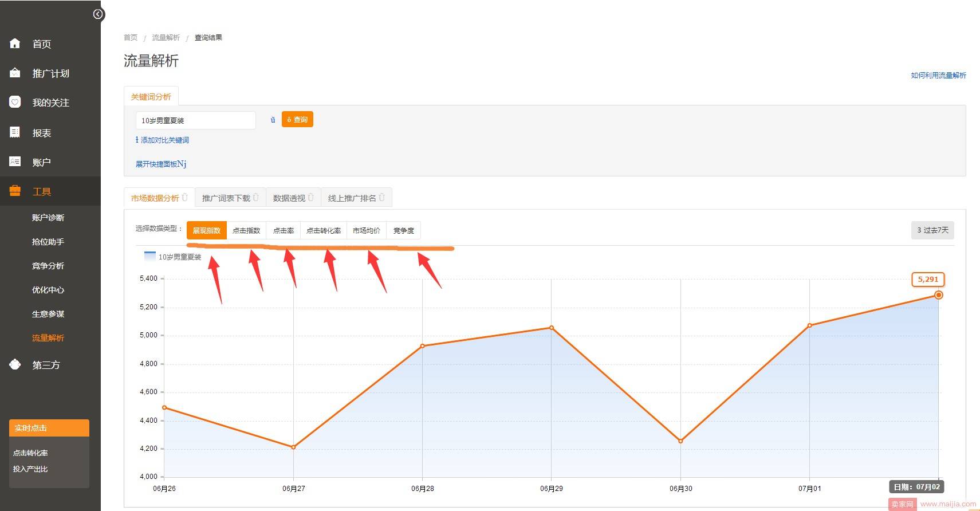980x511 pixels.
Task: Focus the keyword field containing 10岁男童夏装
Action: [195, 120]
